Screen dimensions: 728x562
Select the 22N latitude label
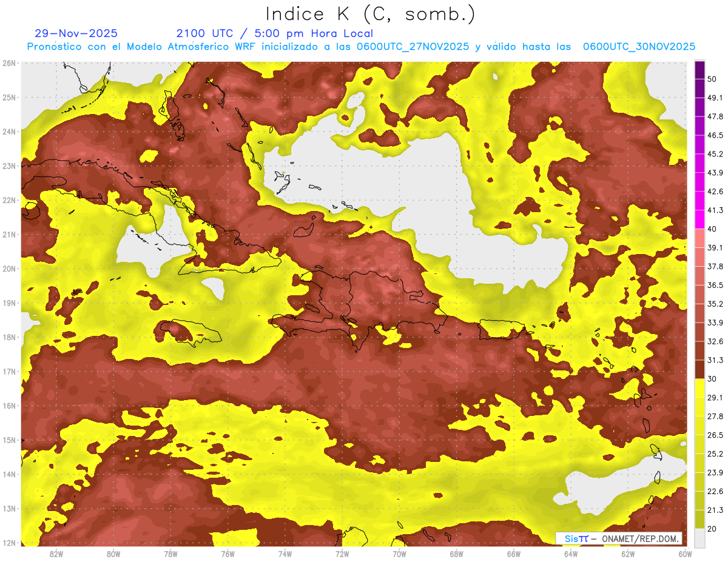[x=9, y=200]
